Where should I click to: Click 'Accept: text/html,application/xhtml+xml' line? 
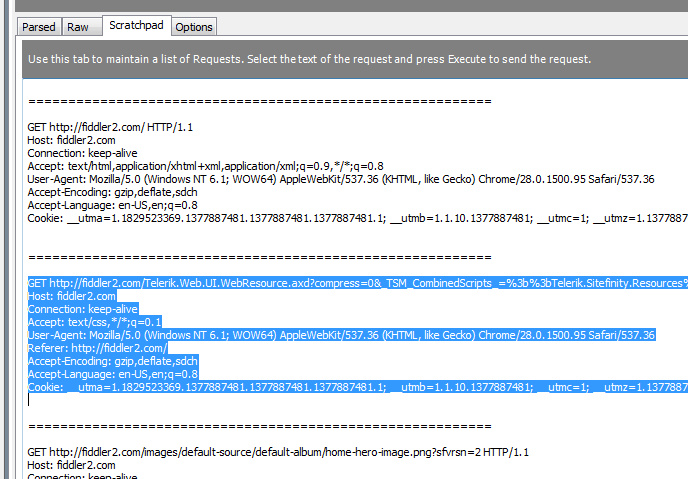[205, 166]
